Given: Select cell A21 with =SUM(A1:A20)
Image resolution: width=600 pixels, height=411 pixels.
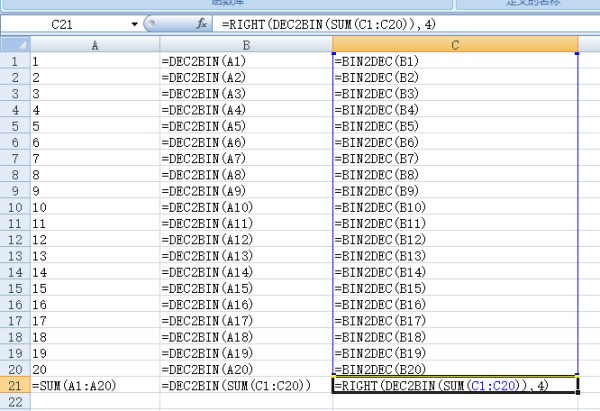Looking at the screenshot, I should click(94, 385).
